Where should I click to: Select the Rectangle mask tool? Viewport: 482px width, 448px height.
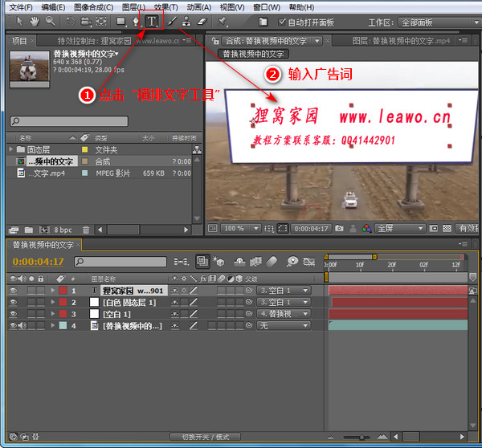coord(120,22)
